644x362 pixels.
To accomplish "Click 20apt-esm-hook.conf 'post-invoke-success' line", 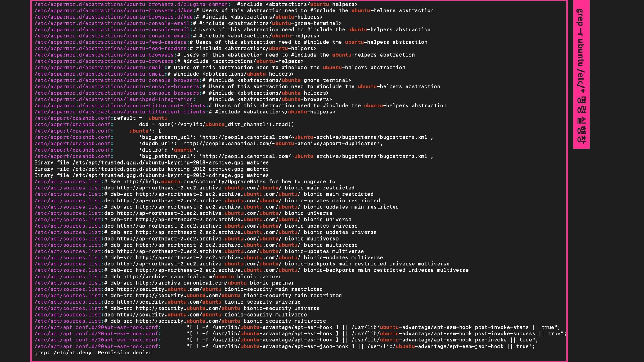I will point(300,334).
